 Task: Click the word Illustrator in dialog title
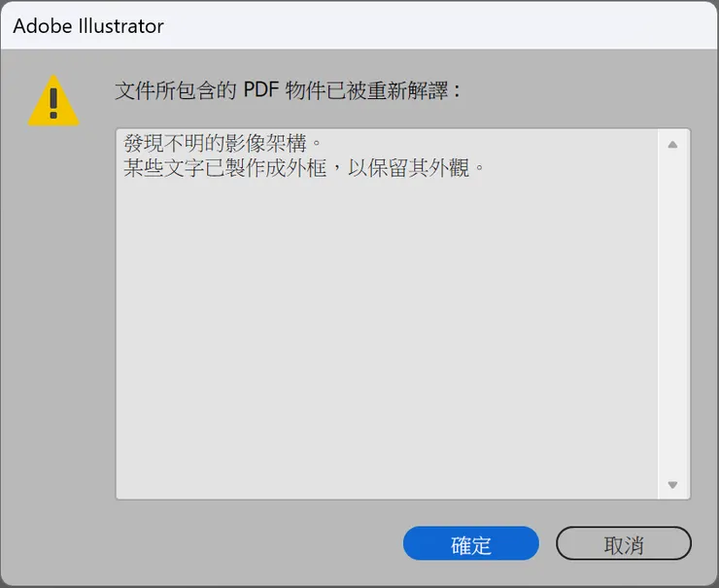(x=120, y=26)
